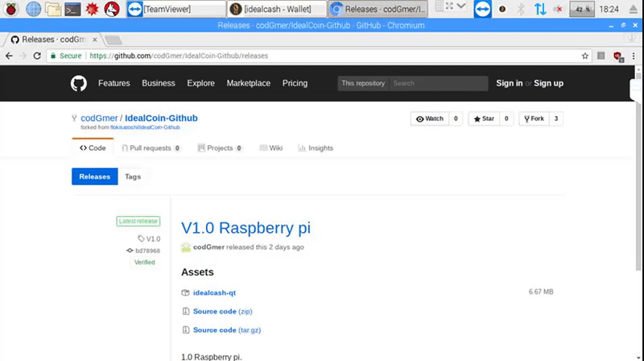The image size is (644, 361).
Task: Download Source code (tar.gz)
Action: click(227, 330)
